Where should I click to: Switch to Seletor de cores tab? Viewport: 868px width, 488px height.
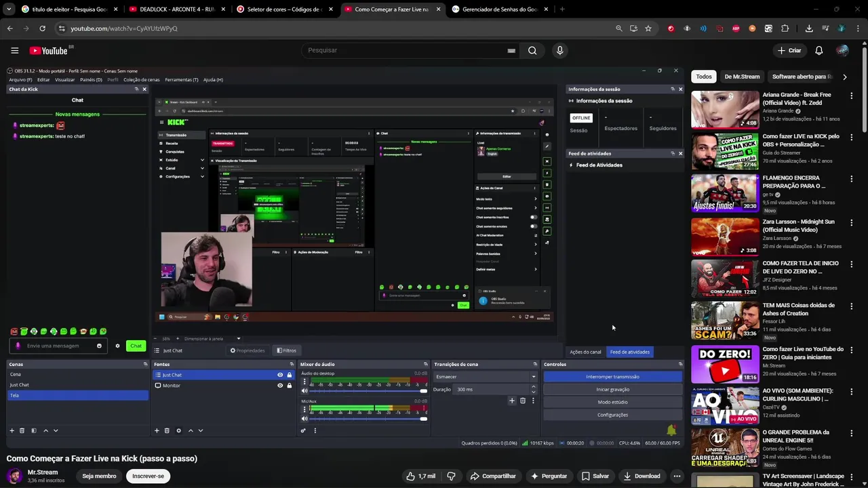click(283, 9)
